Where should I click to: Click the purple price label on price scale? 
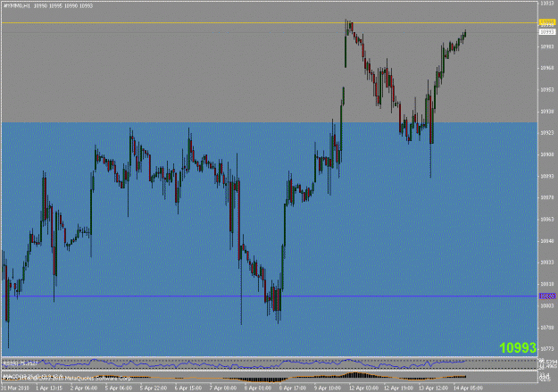547,296
